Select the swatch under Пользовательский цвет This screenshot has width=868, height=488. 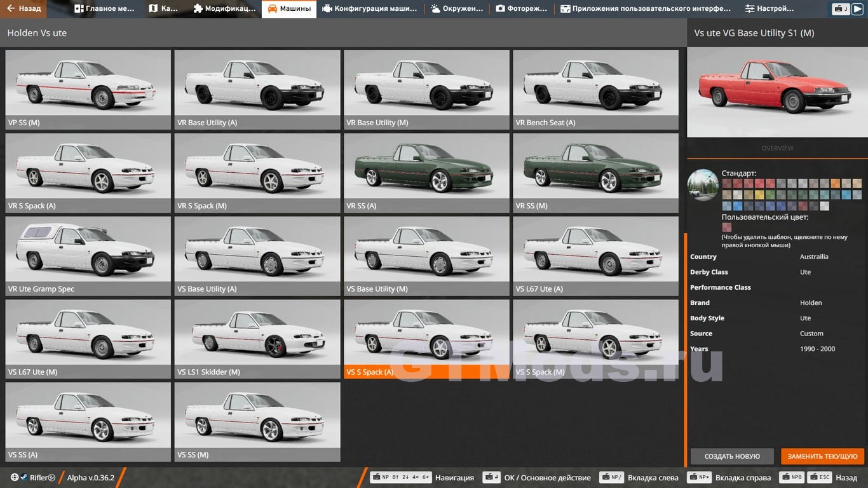726,227
